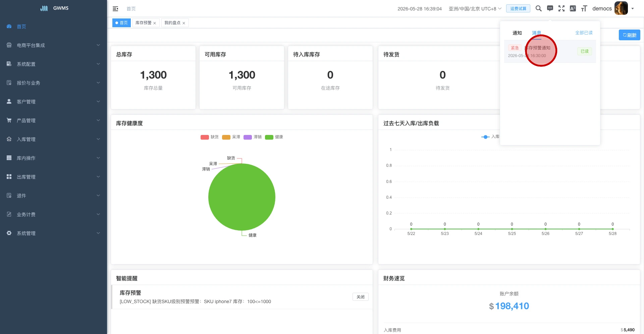This screenshot has height=334, width=644.
Task: Click the 系统配置 sidebar icon
Action: [9, 64]
